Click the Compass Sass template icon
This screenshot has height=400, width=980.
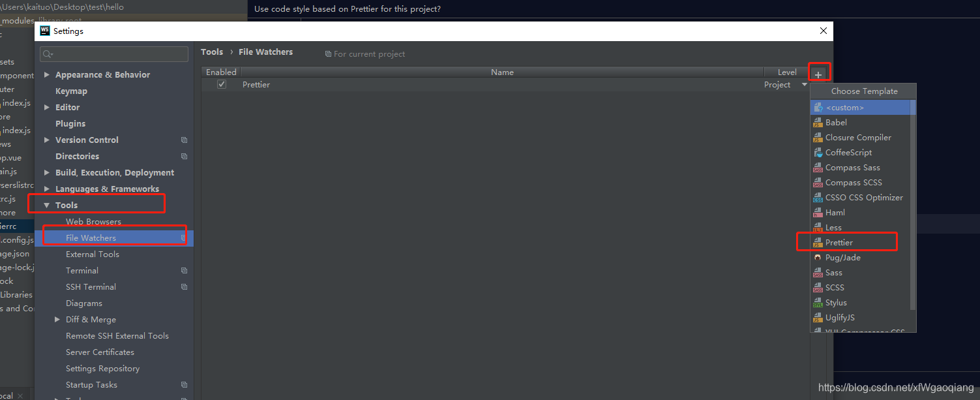818,167
